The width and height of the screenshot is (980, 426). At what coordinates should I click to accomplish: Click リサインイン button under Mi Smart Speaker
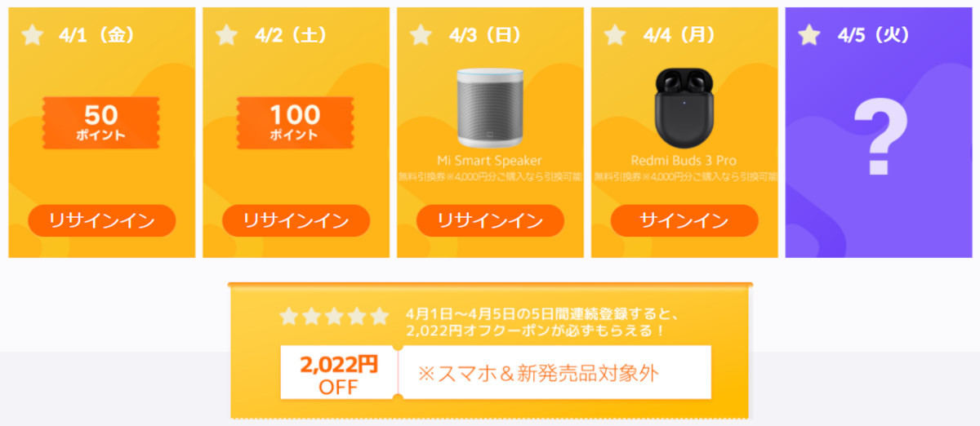click(x=490, y=220)
